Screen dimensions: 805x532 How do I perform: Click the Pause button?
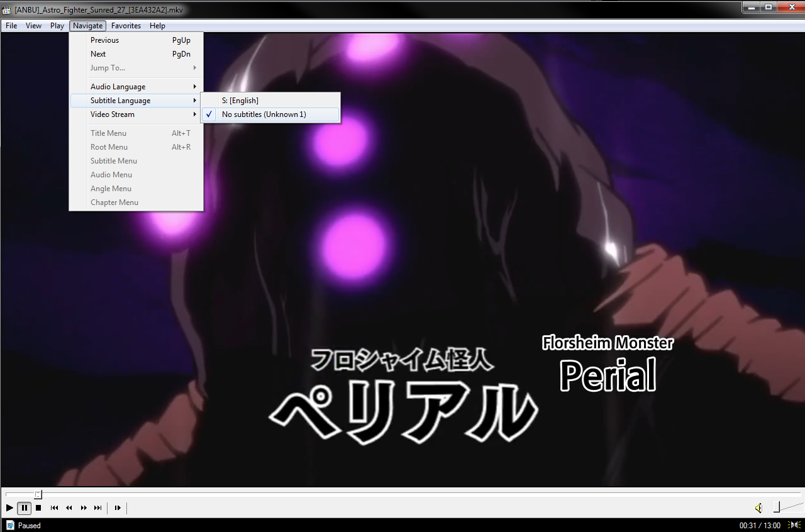pyautogui.click(x=24, y=507)
